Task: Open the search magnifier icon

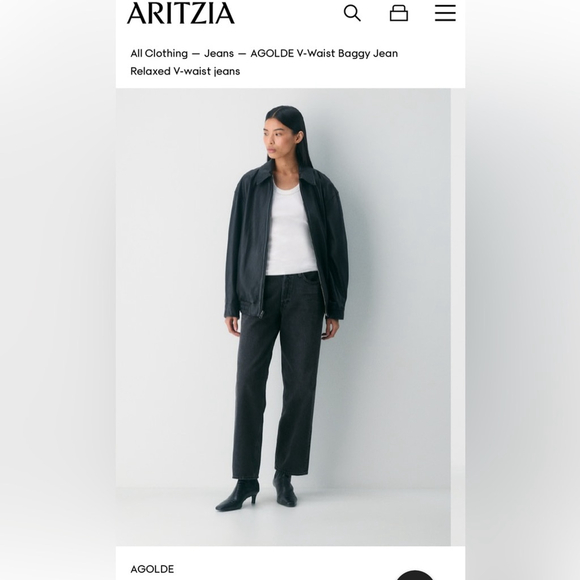Action: 352,13
